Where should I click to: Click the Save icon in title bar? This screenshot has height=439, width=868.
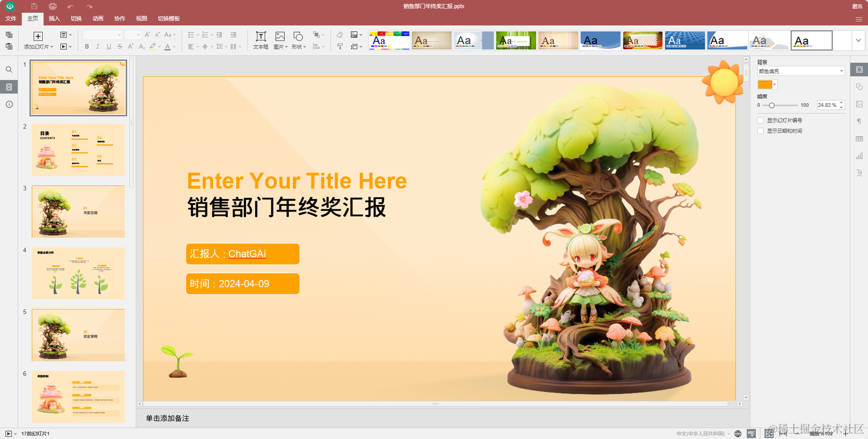point(34,6)
